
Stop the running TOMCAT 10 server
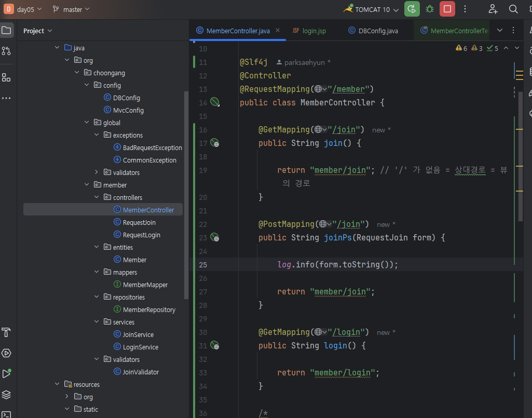[x=447, y=9]
